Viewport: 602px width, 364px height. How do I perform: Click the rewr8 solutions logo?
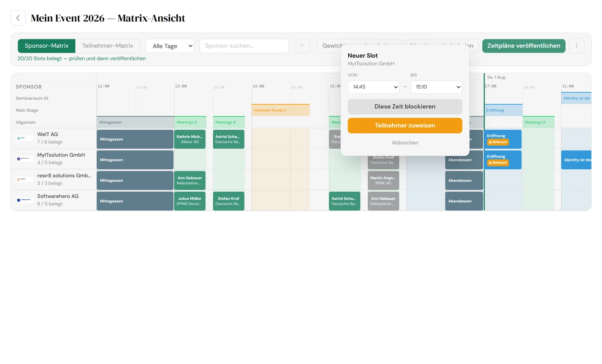[25, 180]
